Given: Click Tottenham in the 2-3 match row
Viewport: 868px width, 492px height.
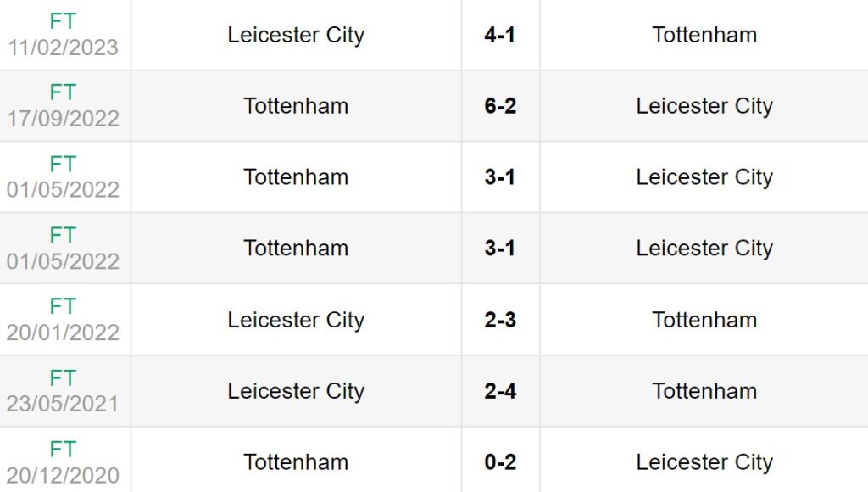Looking at the screenshot, I should 704,320.
